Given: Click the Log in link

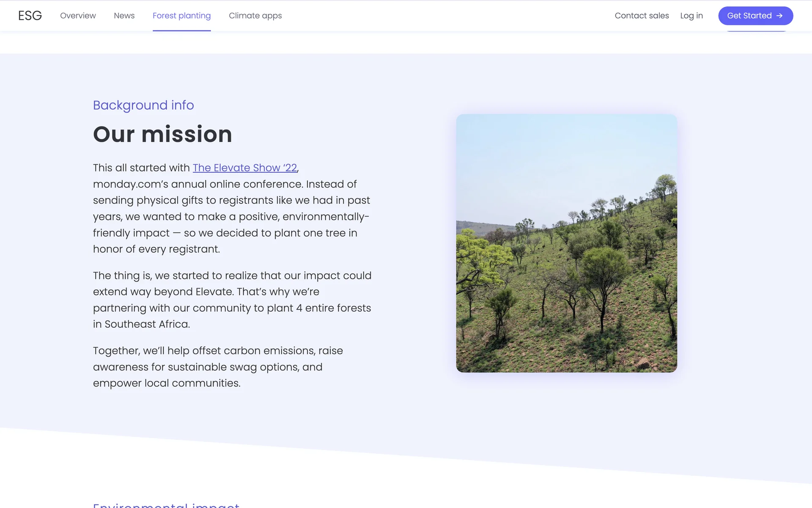Looking at the screenshot, I should pos(691,16).
